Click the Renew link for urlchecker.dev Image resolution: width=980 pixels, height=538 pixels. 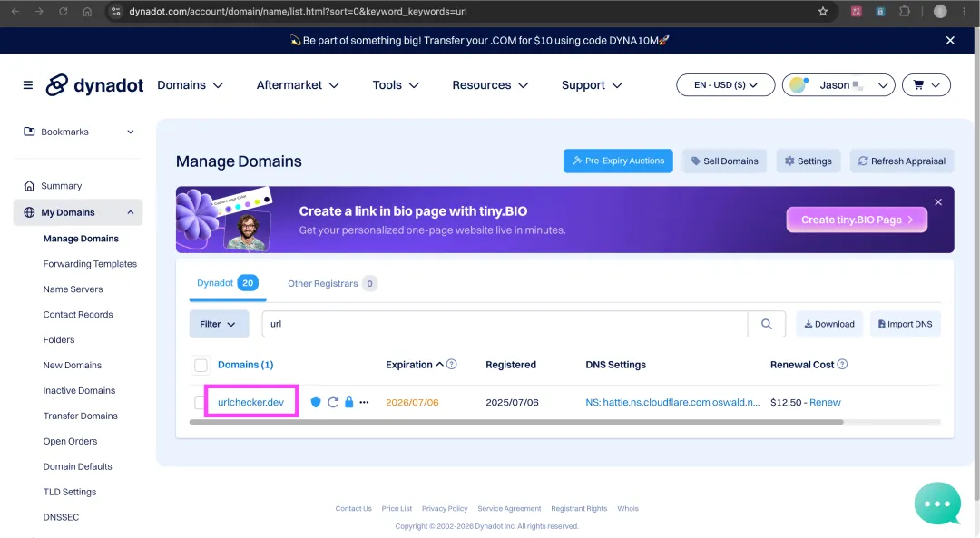tap(825, 403)
